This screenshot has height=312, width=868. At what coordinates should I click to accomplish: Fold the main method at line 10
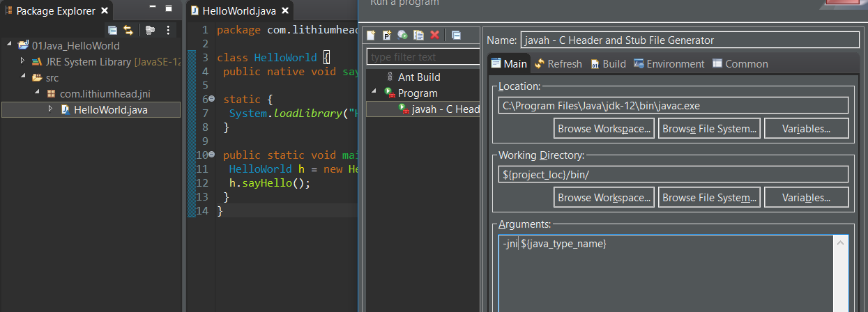click(212, 155)
